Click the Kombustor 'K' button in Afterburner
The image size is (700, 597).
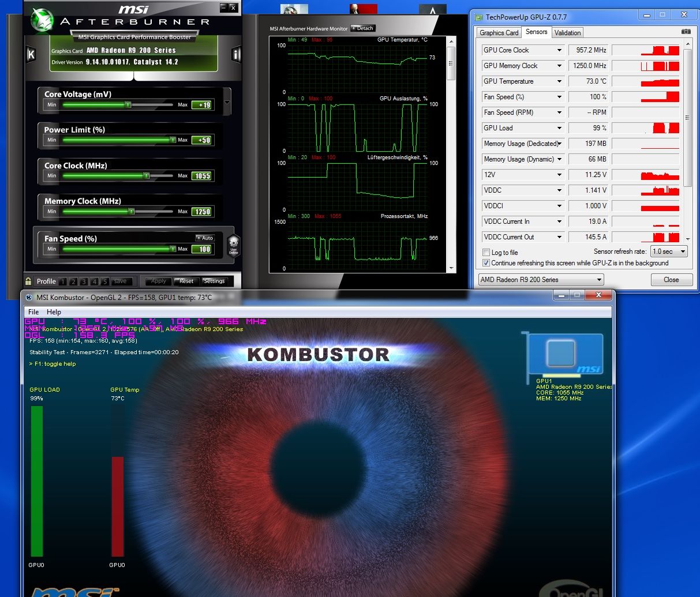coord(31,54)
